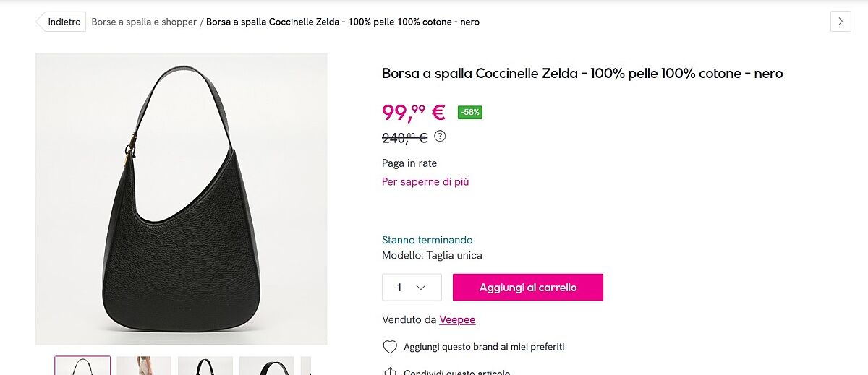Click the fifth partially visible thumbnail
Viewport: 868px width, 375px height.
pos(306,366)
